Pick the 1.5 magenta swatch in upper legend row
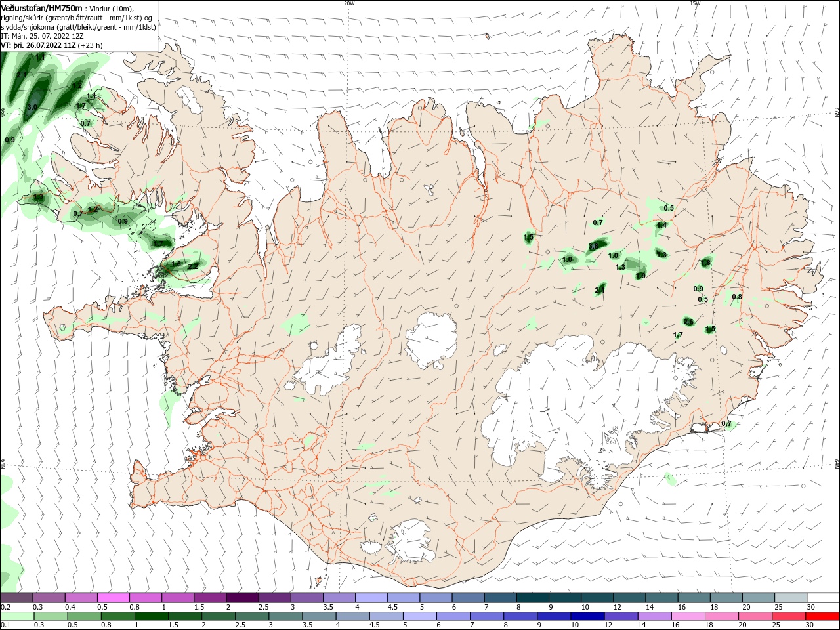 [x=210, y=598]
